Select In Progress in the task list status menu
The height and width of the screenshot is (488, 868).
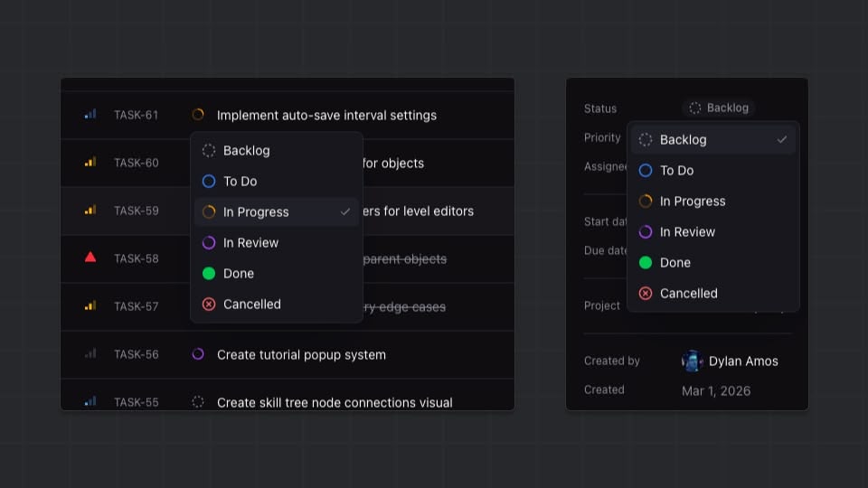point(277,211)
